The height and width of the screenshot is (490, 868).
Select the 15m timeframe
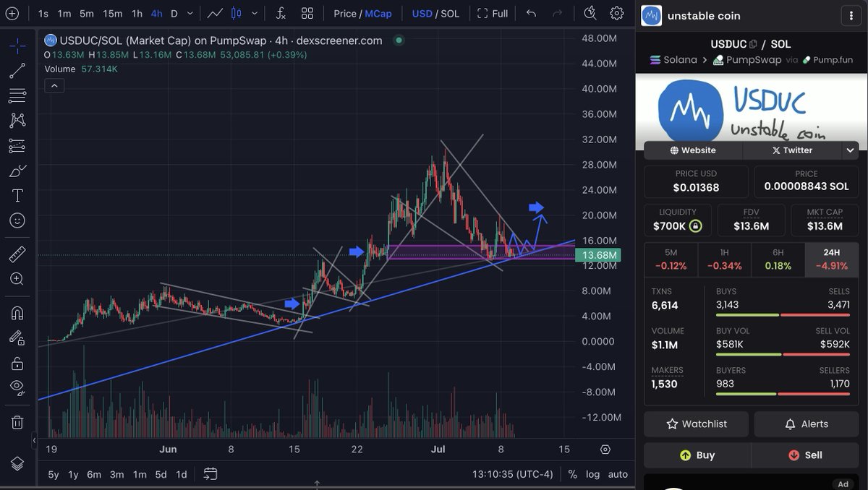tap(112, 13)
